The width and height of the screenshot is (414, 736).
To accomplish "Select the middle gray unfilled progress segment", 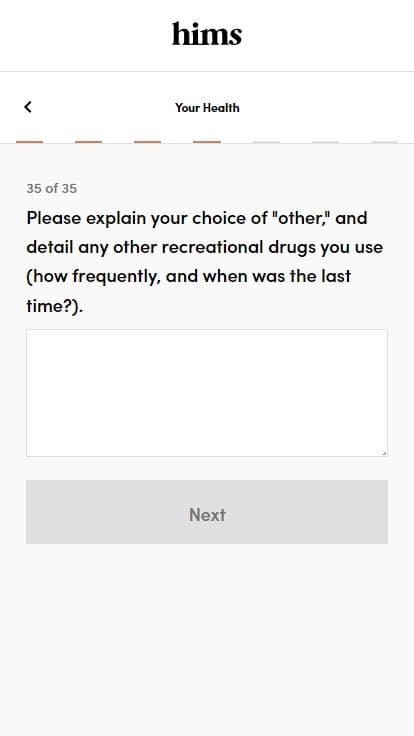I will tap(325, 142).
